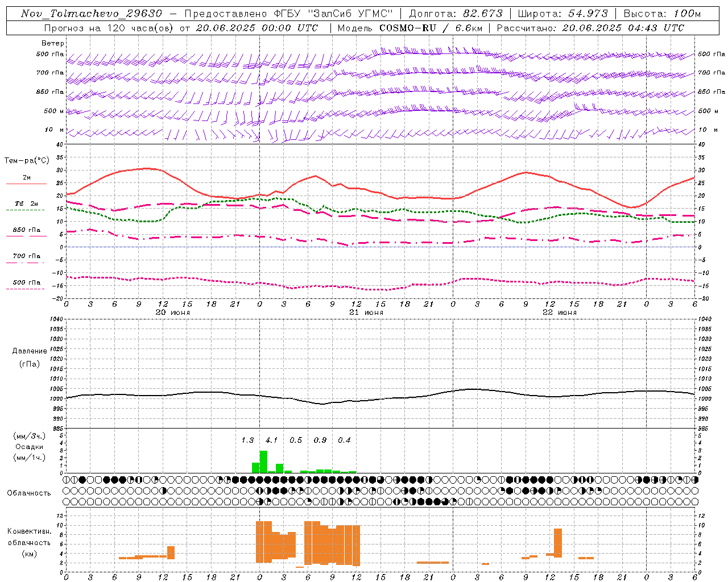
Task: Click the solid red 2м legend line
Action: tap(26, 184)
